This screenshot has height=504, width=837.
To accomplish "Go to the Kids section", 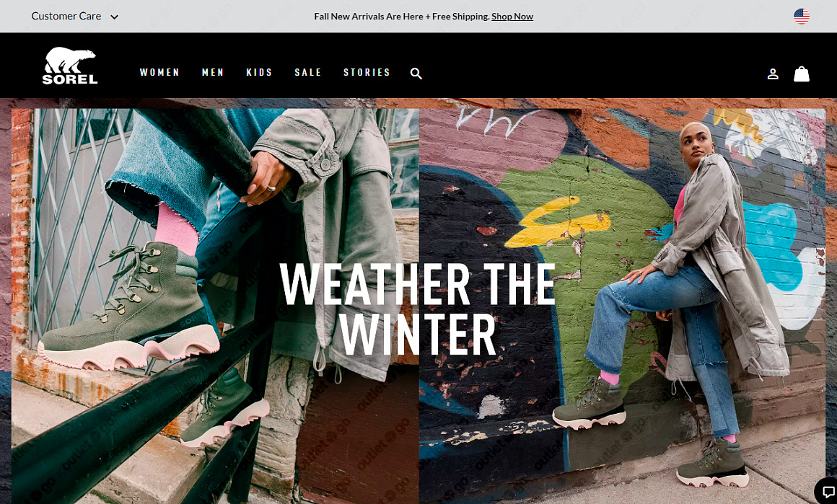I will click(260, 73).
